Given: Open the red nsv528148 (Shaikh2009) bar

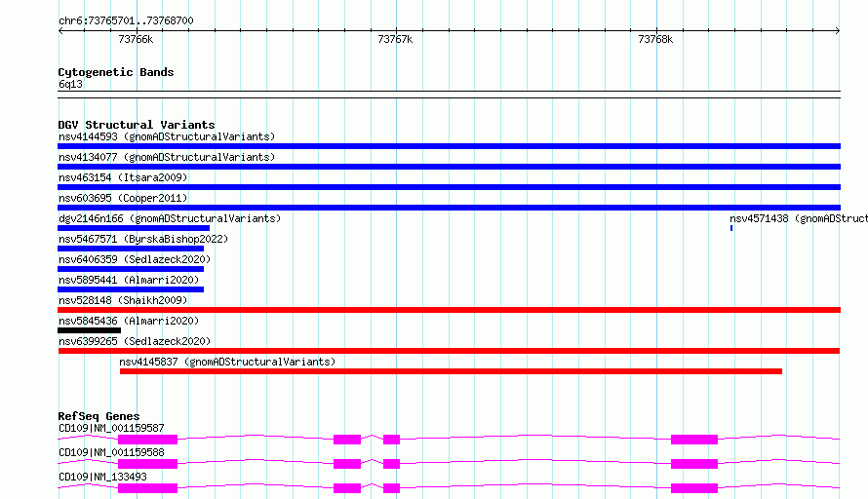Looking at the screenshot, I should pyautogui.click(x=449, y=310).
